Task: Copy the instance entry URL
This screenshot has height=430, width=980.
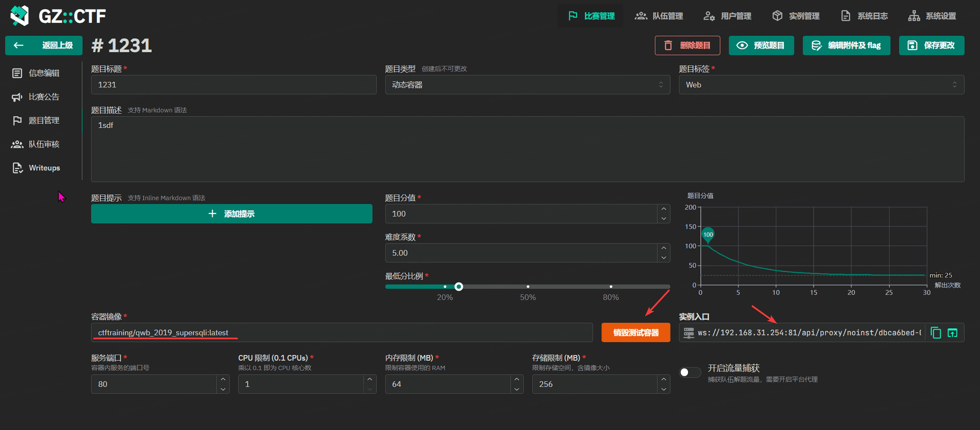Action: [936, 333]
